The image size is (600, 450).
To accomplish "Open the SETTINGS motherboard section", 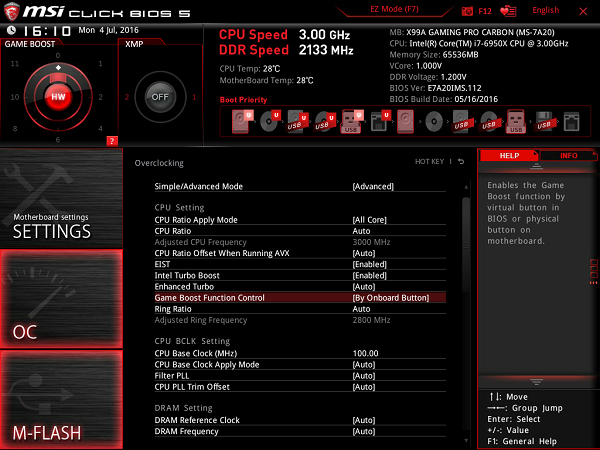I will click(60, 200).
